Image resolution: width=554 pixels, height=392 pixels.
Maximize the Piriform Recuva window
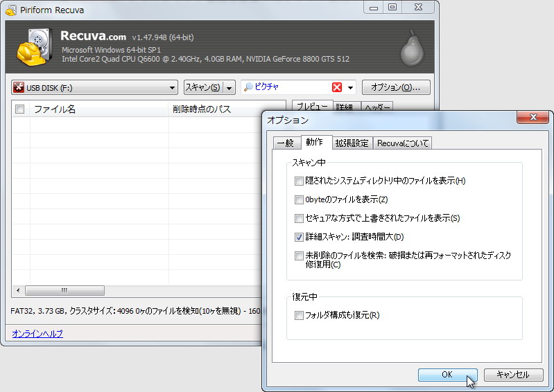click(x=392, y=8)
